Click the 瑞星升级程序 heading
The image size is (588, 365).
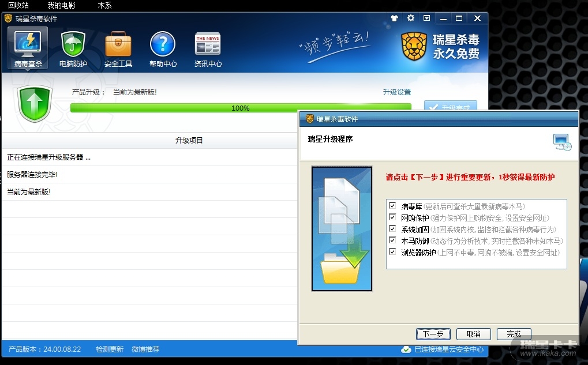click(x=330, y=140)
